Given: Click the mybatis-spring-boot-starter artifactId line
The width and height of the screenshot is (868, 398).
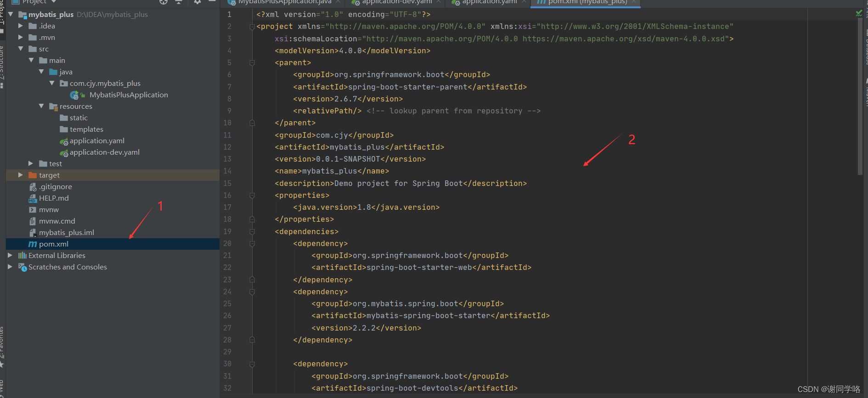Looking at the screenshot, I should point(430,315).
